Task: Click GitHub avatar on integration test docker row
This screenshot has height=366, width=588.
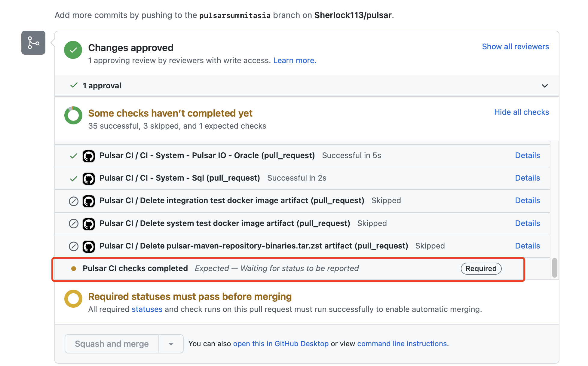Action: tap(89, 201)
